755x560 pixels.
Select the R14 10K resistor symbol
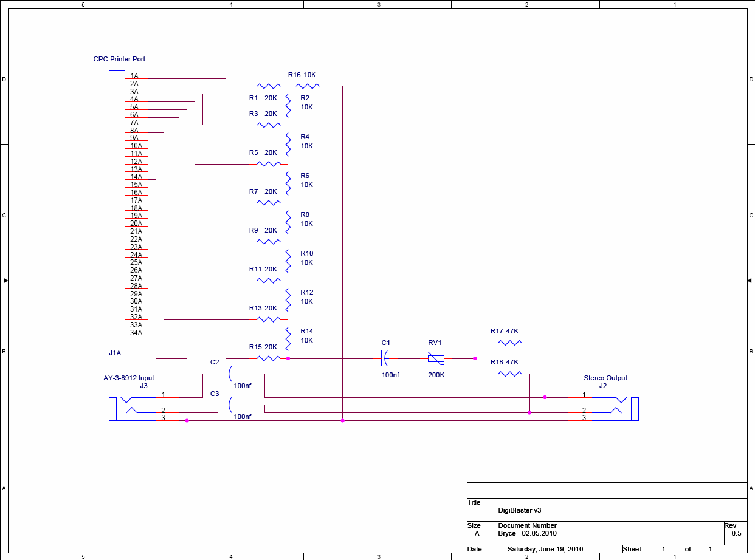[288, 339]
